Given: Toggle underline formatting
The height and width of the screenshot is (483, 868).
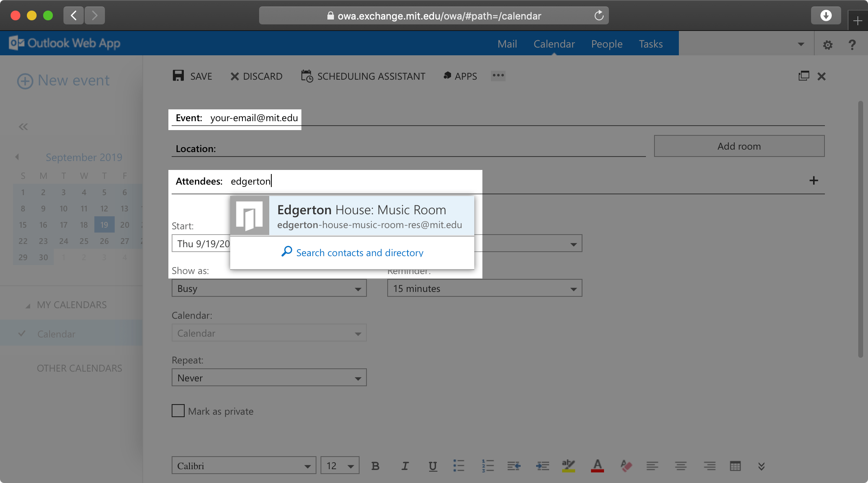Looking at the screenshot, I should pos(433,466).
